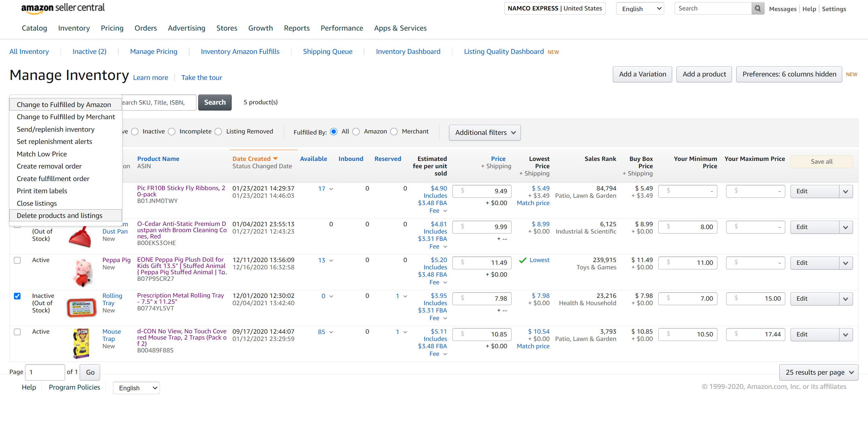868x440 pixels.
Task: Click the Amazon Seller Central logo
Action: (63, 8)
